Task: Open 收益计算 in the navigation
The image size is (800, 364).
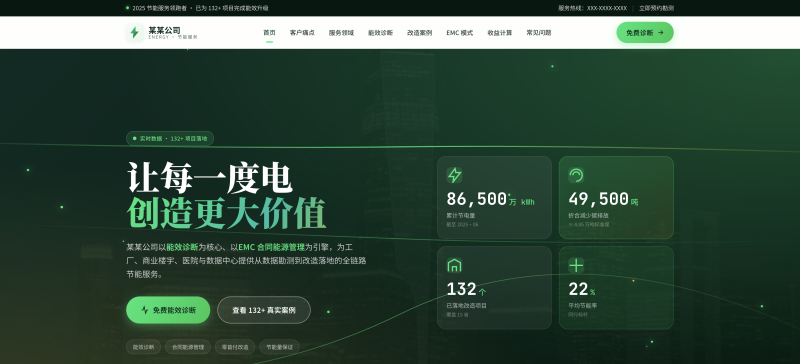Action: [499, 33]
